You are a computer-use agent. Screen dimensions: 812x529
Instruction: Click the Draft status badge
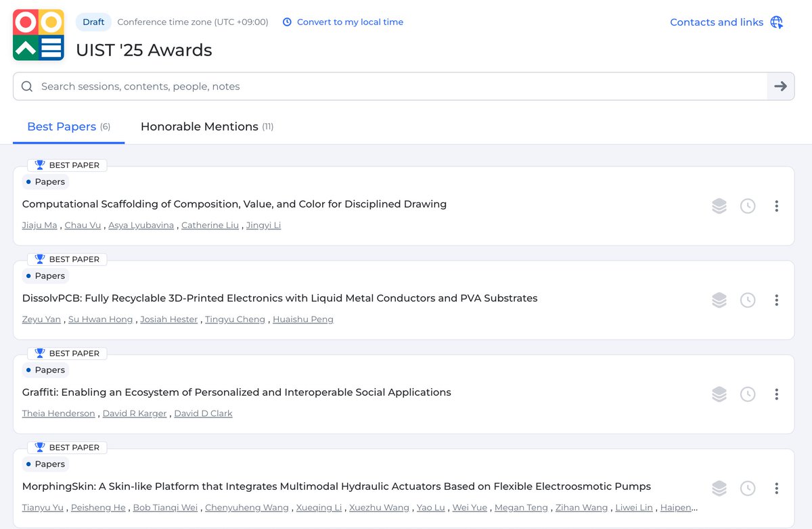click(93, 22)
